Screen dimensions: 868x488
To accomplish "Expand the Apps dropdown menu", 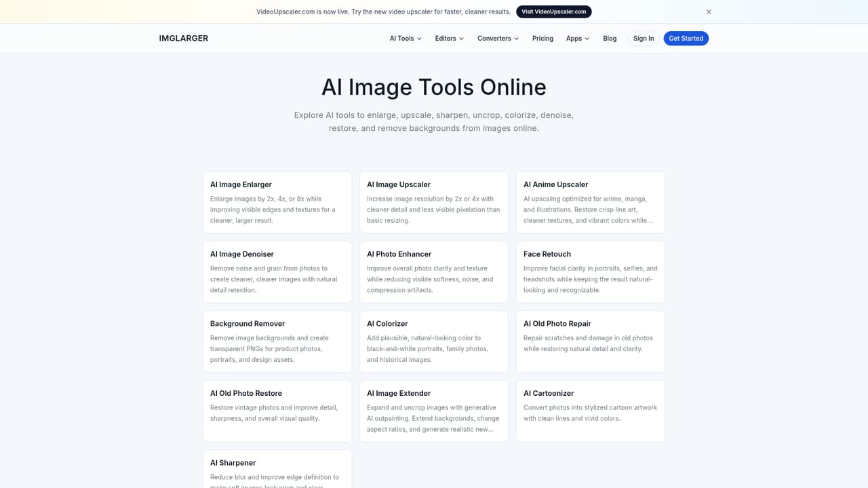I will click(x=578, y=39).
